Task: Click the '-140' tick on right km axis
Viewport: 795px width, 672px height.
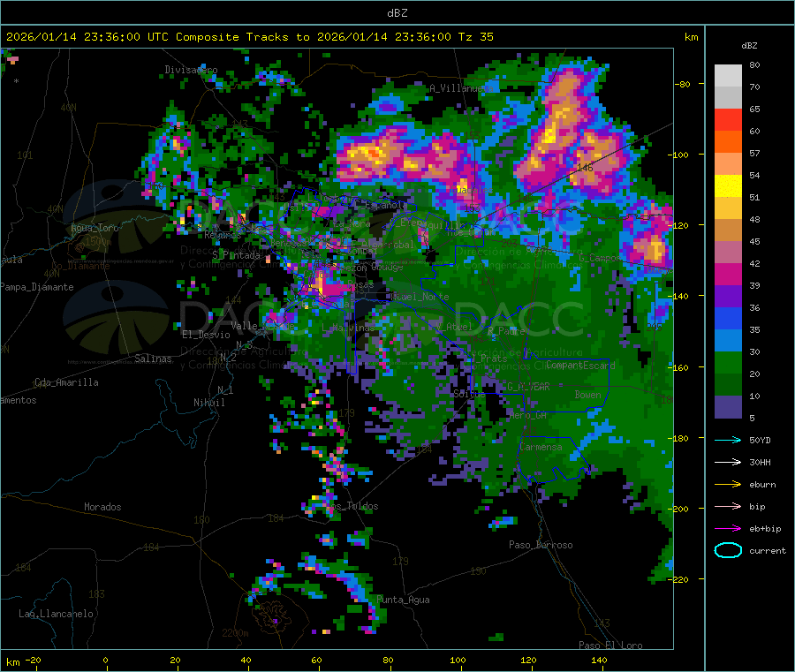Action: (x=678, y=296)
